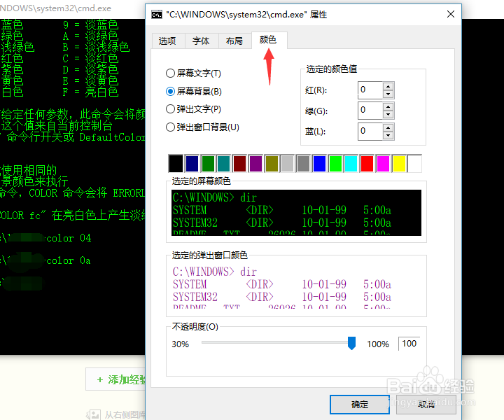Switch to the 选项 tab
Viewport: 504px width, 420px height.
tap(167, 41)
